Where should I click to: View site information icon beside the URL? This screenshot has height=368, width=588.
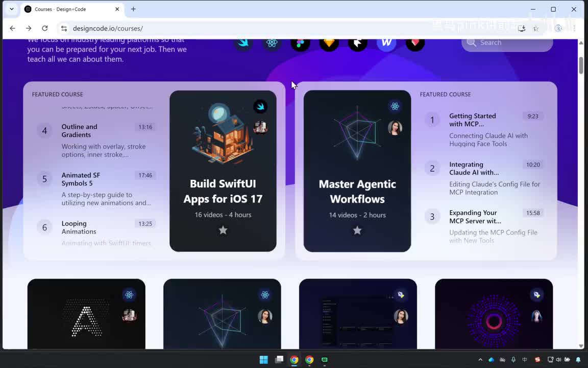[x=64, y=28]
